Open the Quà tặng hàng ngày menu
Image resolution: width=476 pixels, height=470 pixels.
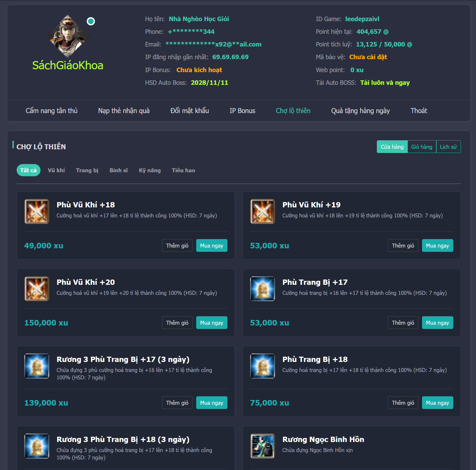[x=360, y=111]
